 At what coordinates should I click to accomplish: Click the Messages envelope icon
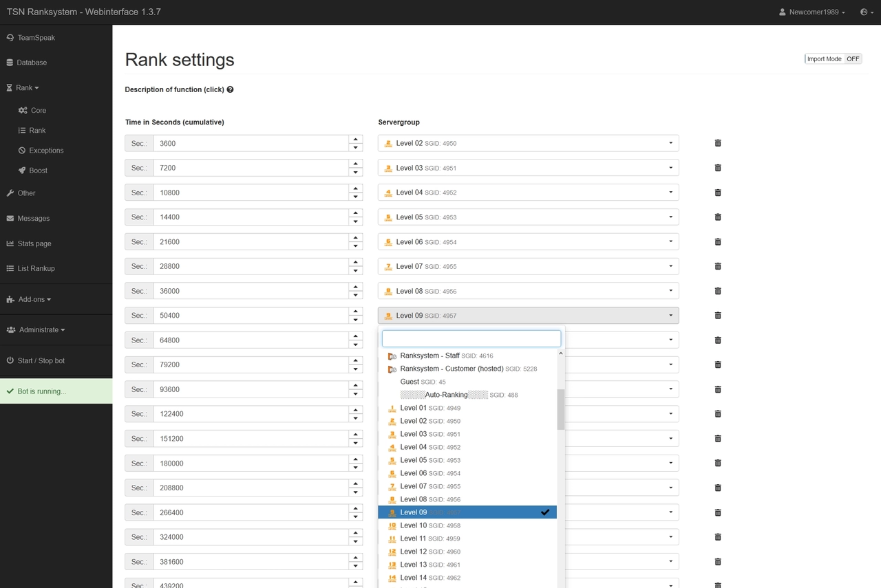[x=11, y=218]
